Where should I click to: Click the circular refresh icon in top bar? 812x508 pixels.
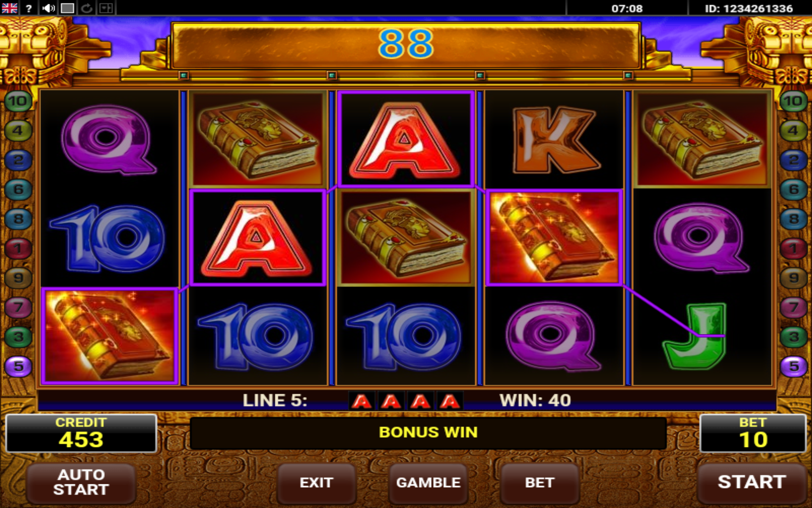coord(87,8)
